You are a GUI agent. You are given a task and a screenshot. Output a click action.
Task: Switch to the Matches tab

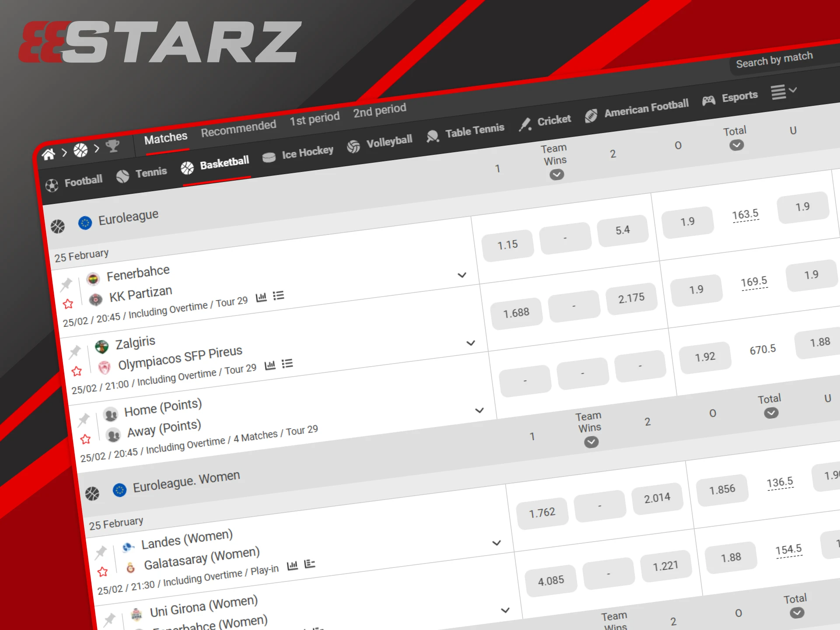tap(166, 138)
